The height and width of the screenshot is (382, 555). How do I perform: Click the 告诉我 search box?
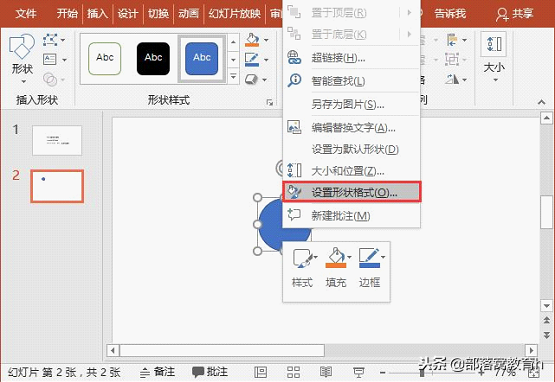point(450,13)
